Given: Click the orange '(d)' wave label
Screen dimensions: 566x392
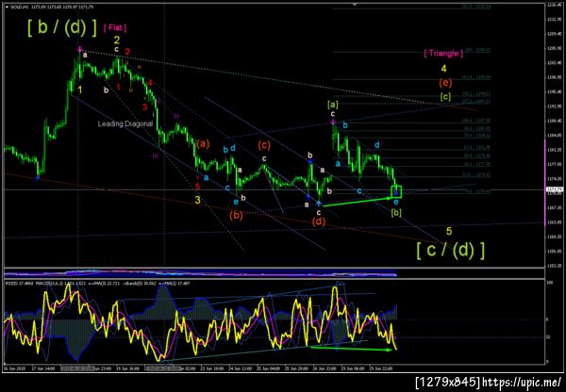Looking at the screenshot, I should click(x=319, y=221).
